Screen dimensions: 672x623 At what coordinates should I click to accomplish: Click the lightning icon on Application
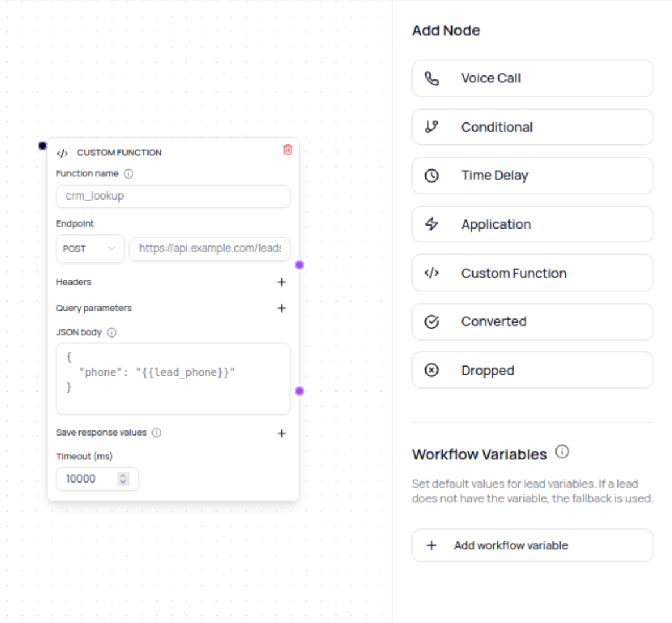[x=432, y=224]
